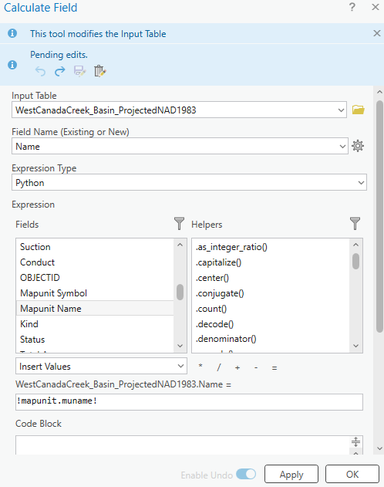
Task: Toggle the Enable Undo switch
Action: [246, 474]
